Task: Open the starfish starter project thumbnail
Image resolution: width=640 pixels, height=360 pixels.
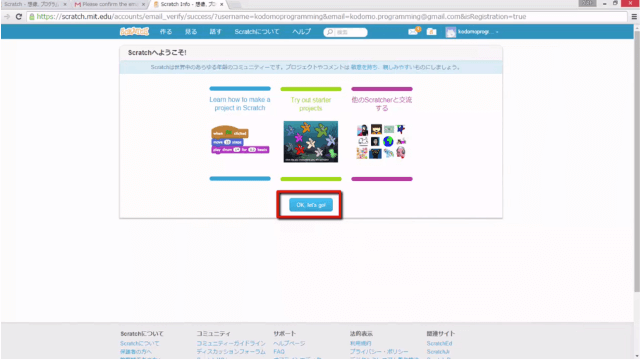Action: 311,142
